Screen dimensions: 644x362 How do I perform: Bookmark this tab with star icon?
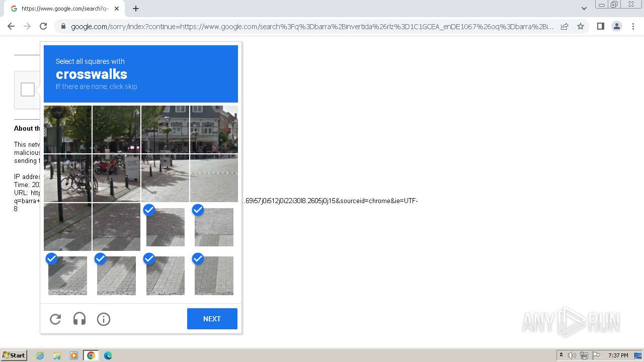coord(581,26)
